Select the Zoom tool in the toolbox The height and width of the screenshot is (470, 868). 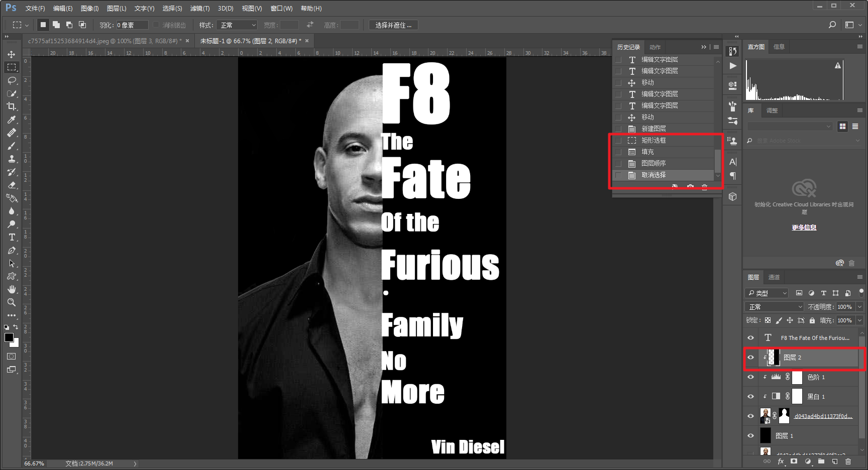coord(11,302)
